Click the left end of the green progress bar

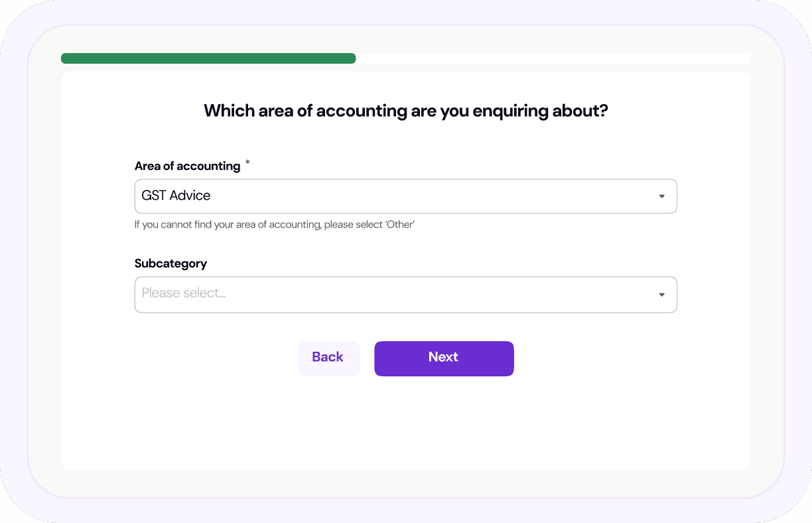click(x=66, y=58)
